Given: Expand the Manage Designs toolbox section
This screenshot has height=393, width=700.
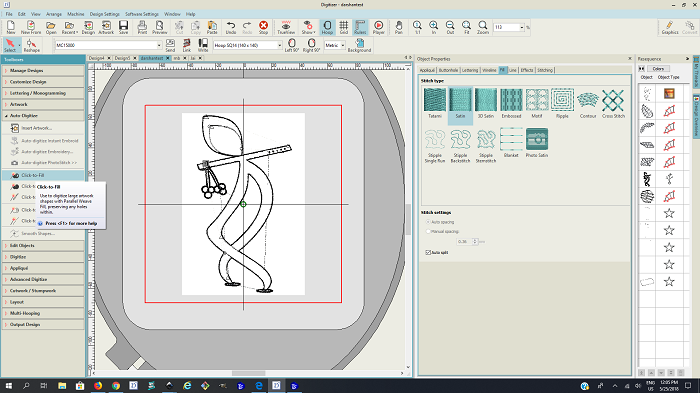Looking at the screenshot, I should click(43, 71).
